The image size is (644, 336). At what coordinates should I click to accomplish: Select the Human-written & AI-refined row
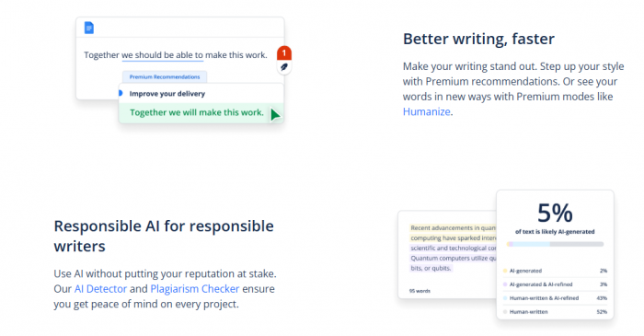(x=555, y=298)
